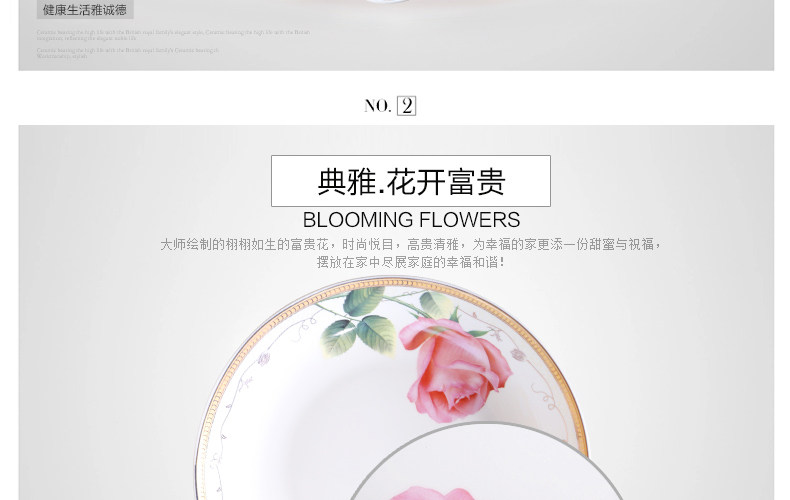Click the 典雅.花开富贵 title box
Viewport: 790px width, 500px height.
tap(411, 181)
